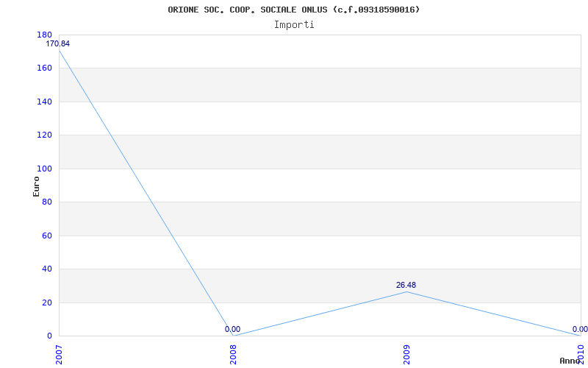Screen dimensions: 588x368
Task: Click the 40 y-axis tick label
Action: (46, 269)
